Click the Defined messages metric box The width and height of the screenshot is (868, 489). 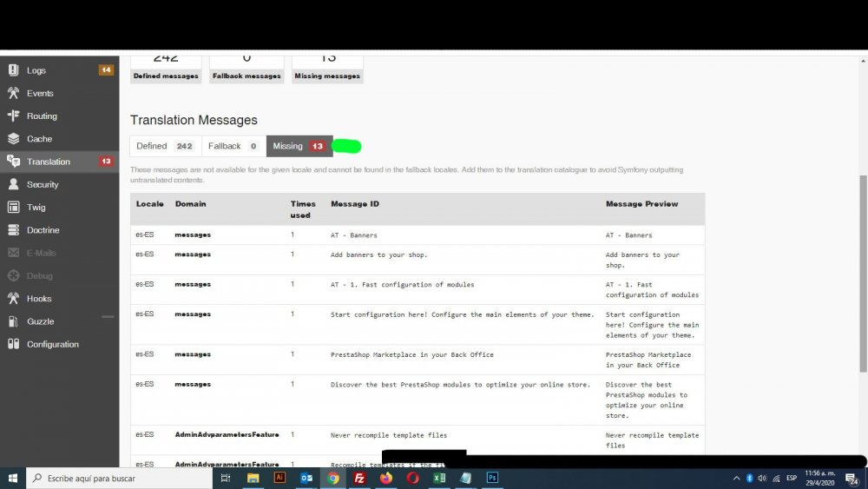click(166, 69)
